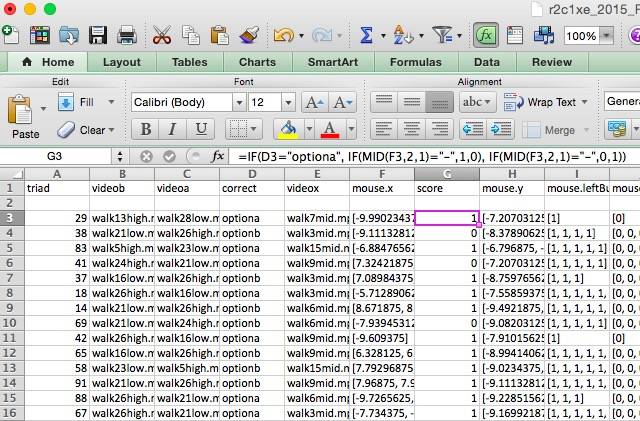Toggle underline formatting
Image resolution: width=640 pixels, height=421 pixels.
click(200, 130)
